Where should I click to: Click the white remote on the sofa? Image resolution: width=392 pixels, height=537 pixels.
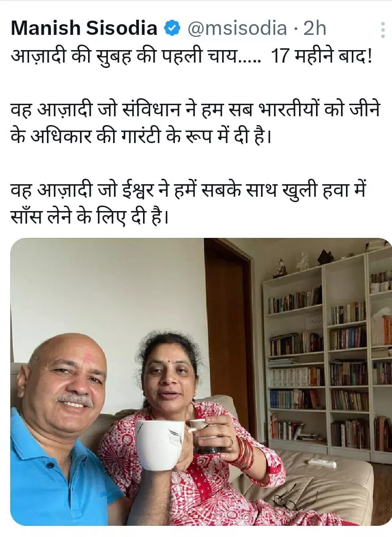pos(322,463)
